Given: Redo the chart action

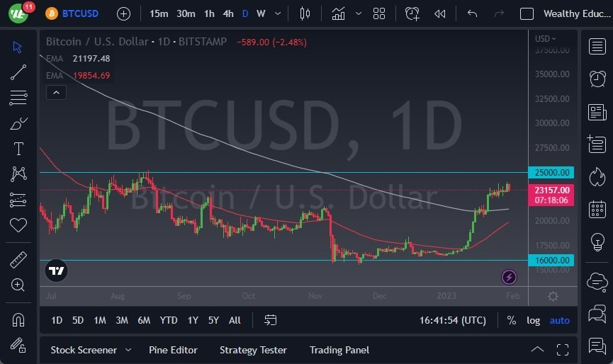Looking at the screenshot, I should [x=499, y=14].
